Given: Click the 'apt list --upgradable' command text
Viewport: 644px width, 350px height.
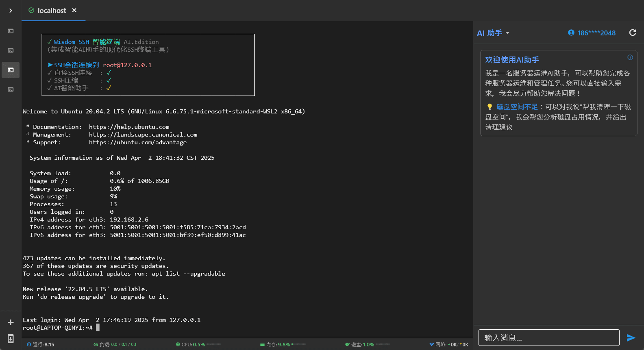Looking at the screenshot, I should [188, 274].
